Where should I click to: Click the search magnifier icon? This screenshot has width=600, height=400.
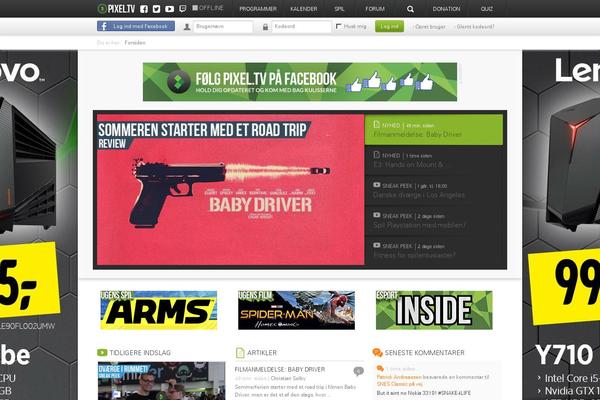tap(410, 9)
